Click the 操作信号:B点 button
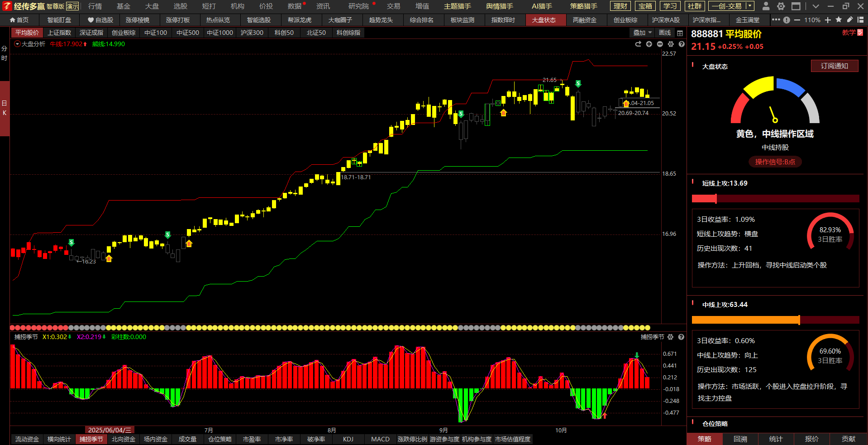Image resolution: width=868 pixels, height=445 pixels. (x=775, y=162)
